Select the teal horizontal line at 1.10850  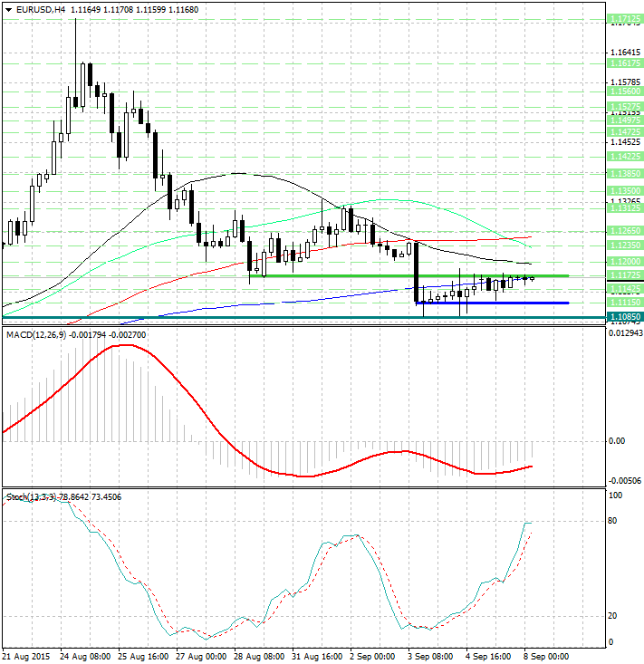[x=304, y=317]
